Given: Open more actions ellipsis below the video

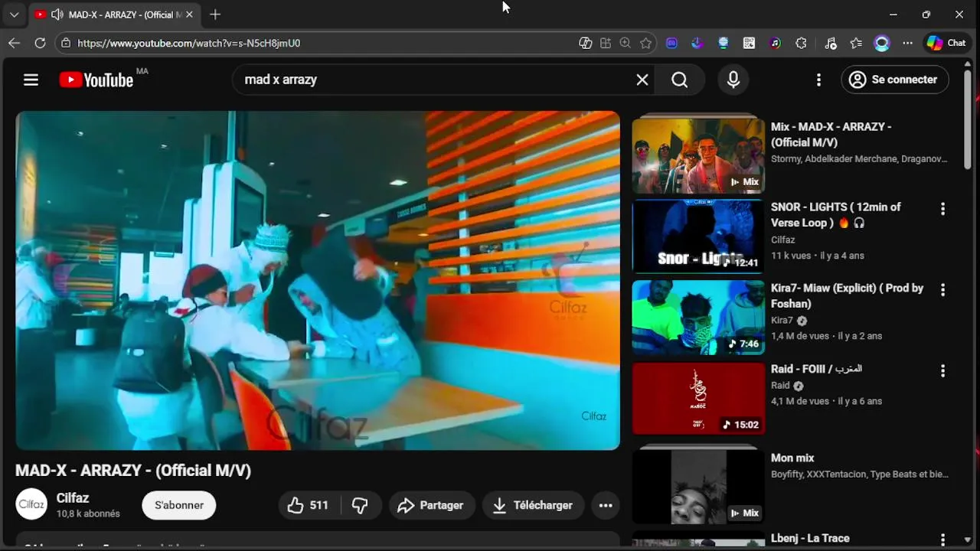Looking at the screenshot, I should (x=606, y=505).
